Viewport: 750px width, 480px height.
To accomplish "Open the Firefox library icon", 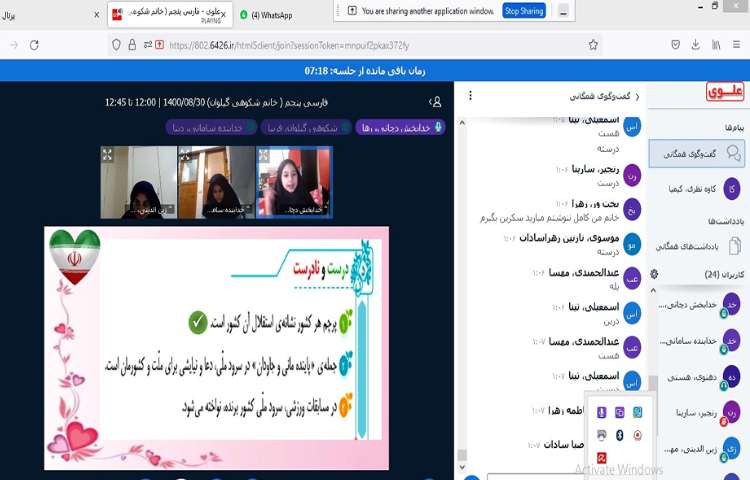I will pyautogui.click(x=716, y=45).
